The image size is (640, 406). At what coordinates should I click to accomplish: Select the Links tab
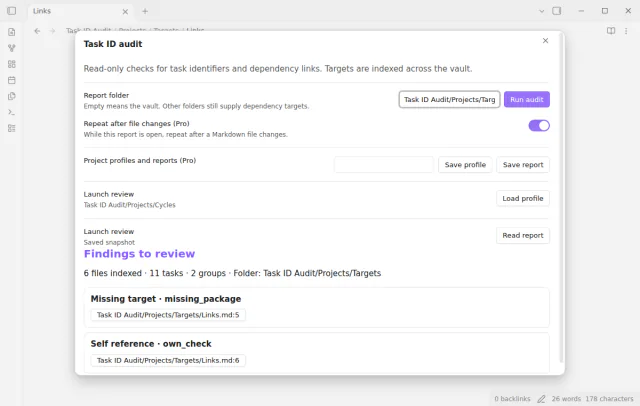click(78, 11)
